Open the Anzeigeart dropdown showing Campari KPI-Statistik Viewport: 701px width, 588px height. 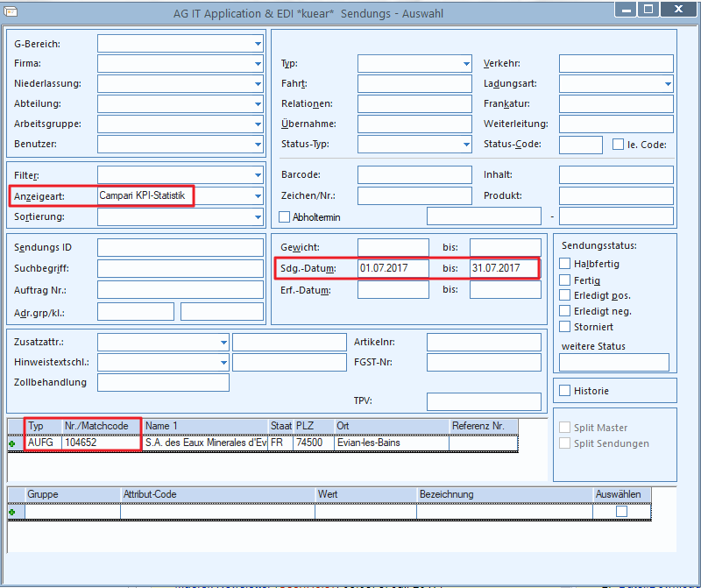click(258, 195)
